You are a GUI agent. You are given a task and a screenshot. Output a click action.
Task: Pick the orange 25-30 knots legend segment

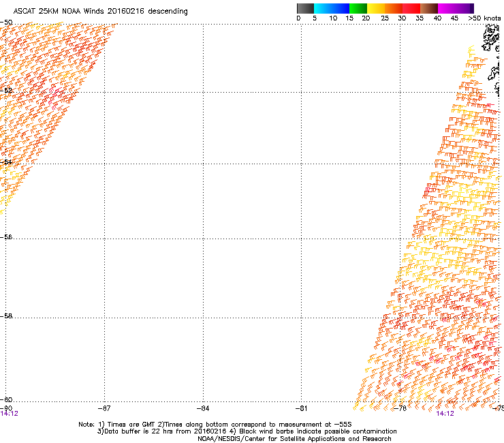click(x=394, y=8)
